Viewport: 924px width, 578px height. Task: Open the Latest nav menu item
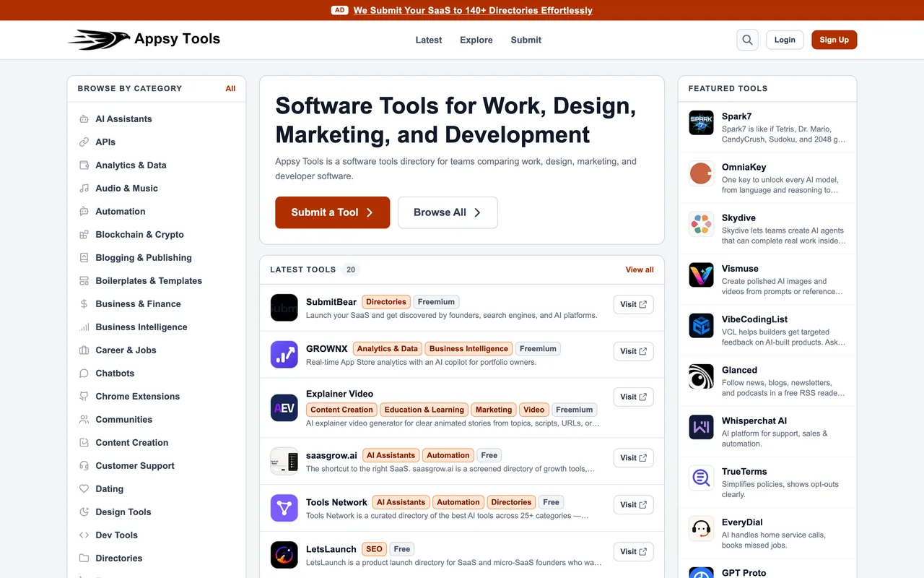click(x=429, y=40)
